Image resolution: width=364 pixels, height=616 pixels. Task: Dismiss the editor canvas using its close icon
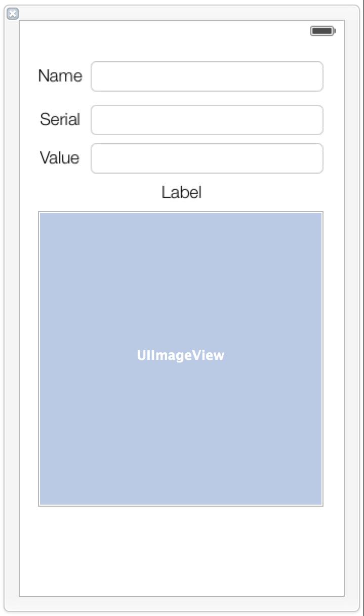click(13, 14)
